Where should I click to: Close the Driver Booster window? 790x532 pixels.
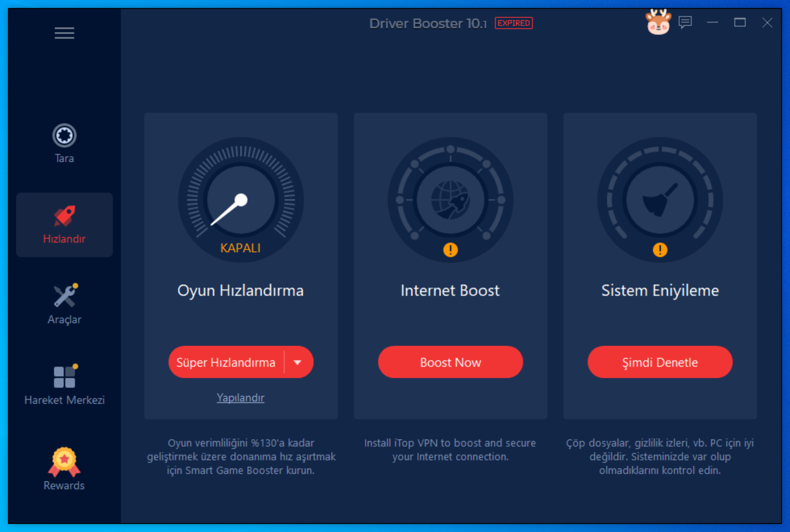[767, 23]
